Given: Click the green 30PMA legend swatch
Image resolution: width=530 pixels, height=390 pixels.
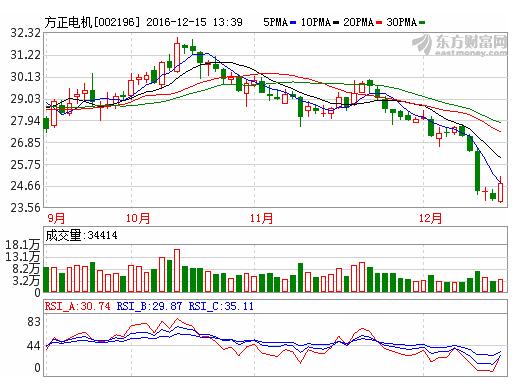Looking at the screenshot, I should point(422,23).
